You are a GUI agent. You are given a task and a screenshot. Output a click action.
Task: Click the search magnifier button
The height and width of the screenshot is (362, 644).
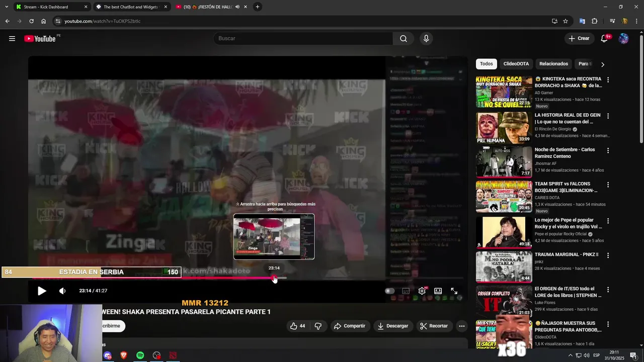[x=404, y=39]
